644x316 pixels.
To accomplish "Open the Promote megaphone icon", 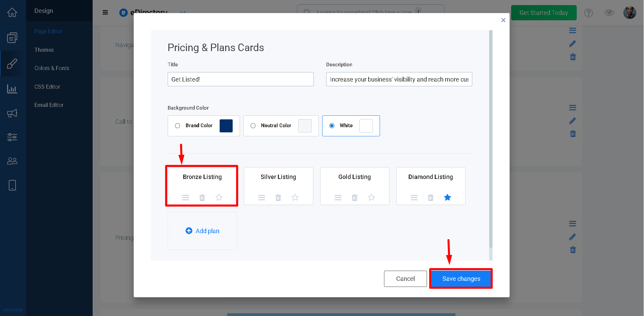I will coord(12,113).
